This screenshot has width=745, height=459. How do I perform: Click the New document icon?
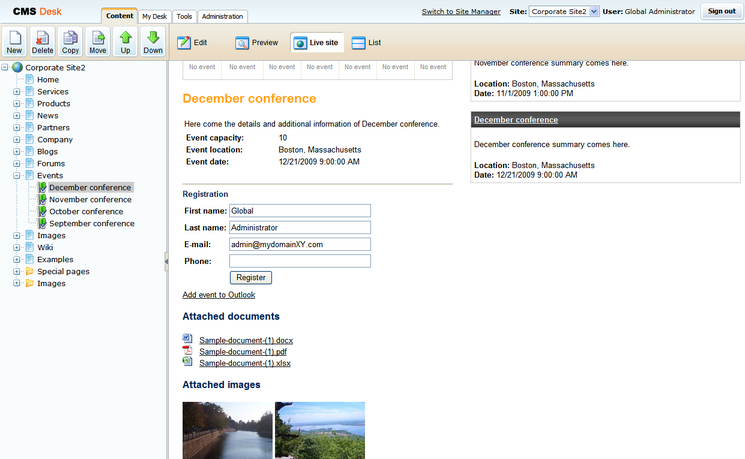(x=14, y=42)
